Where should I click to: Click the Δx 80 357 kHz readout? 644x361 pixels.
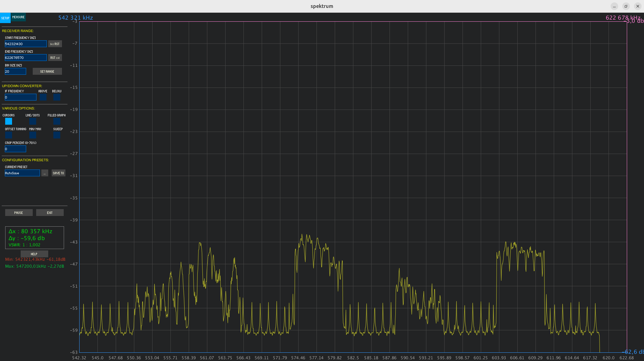coord(30,231)
